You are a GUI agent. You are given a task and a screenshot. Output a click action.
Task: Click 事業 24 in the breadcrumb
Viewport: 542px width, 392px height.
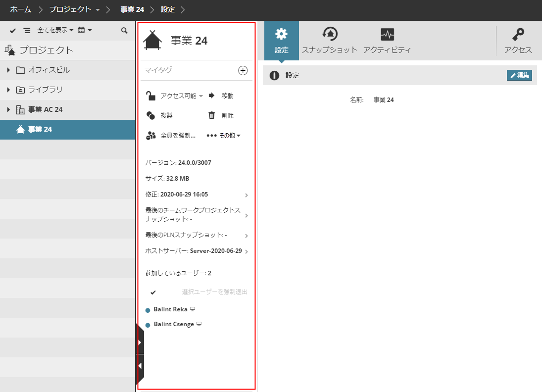[132, 9]
